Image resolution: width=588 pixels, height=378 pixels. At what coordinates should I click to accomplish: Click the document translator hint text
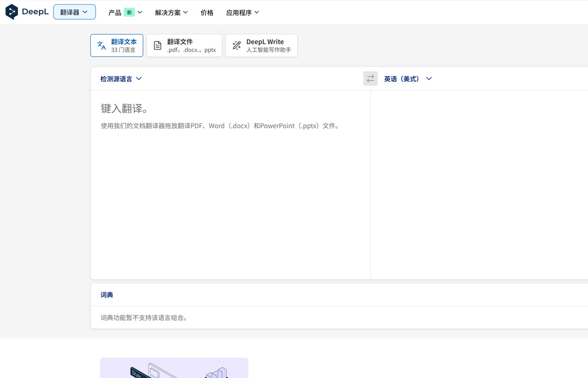220,126
